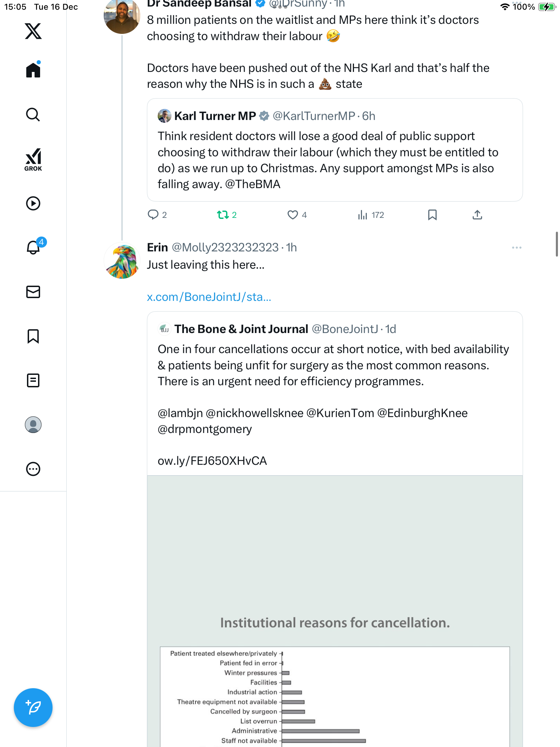Open sidebar Bookmarks page
Image resolution: width=560 pixels, height=747 pixels.
pos(33,336)
